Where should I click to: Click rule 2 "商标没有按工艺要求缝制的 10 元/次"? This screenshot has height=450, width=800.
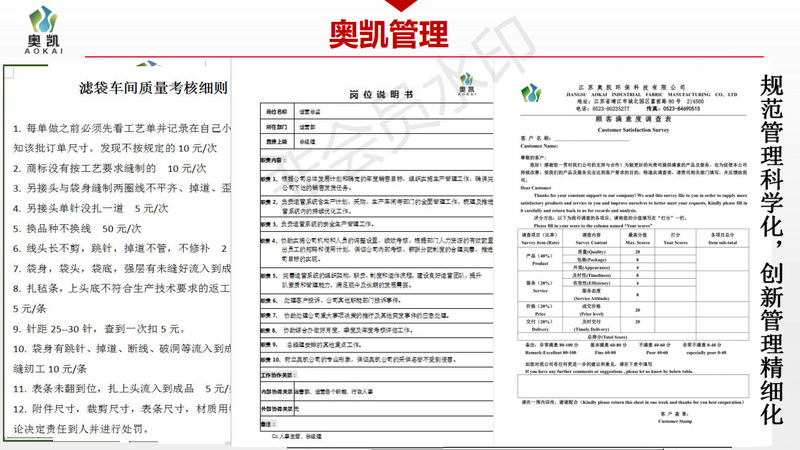pyautogui.click(x=109, y=168)
